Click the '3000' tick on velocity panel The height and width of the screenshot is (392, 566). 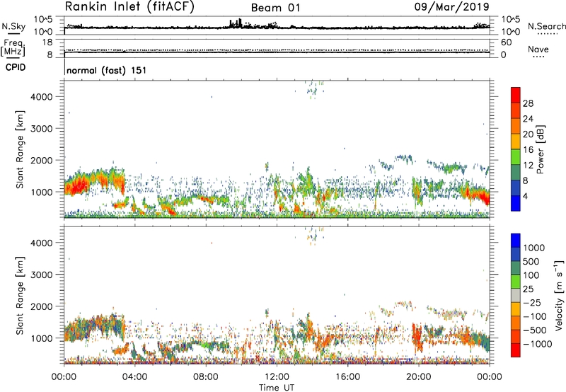pos(42,275)
